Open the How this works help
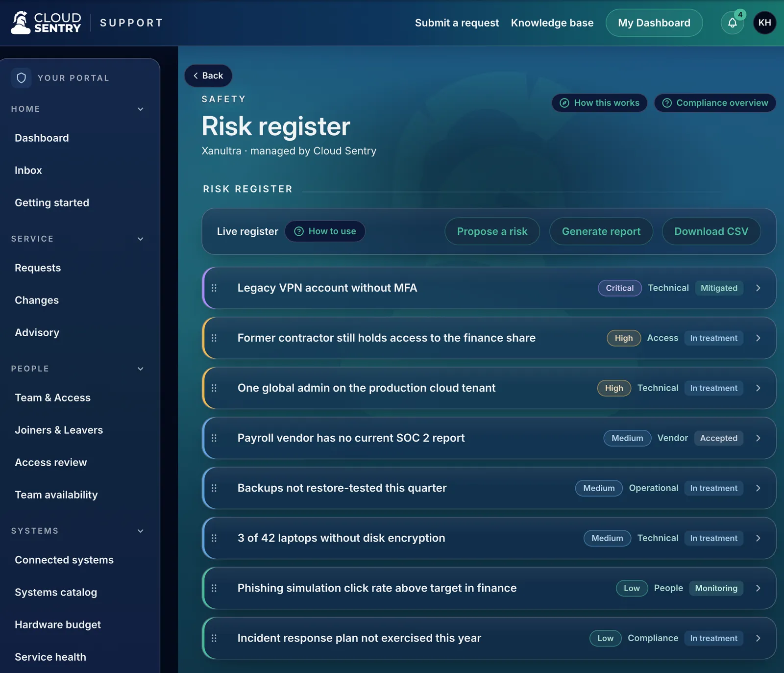This screenshot has width=784, height=673. click(x=599, y=103)
